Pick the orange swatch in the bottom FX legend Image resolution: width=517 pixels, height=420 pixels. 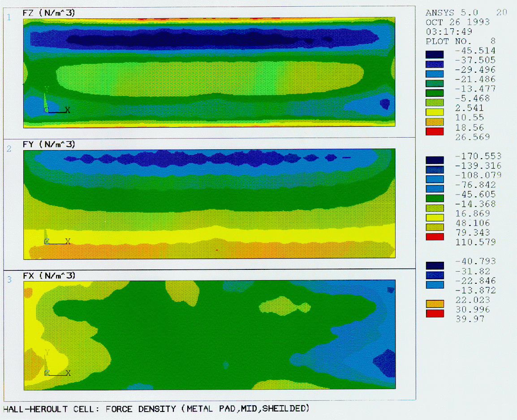[x=434, y=304]
